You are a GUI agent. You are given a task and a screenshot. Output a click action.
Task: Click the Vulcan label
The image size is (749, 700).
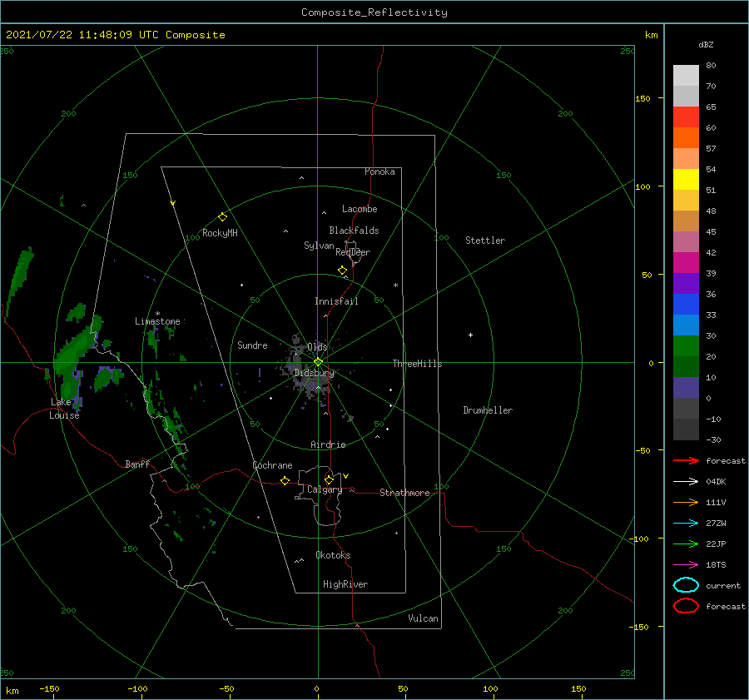424,618
